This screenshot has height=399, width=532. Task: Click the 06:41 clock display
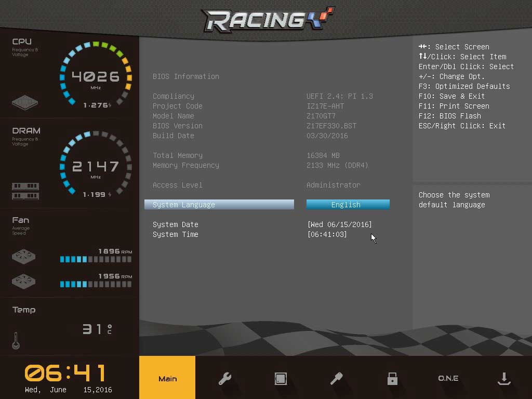click(x=65, y=373)
